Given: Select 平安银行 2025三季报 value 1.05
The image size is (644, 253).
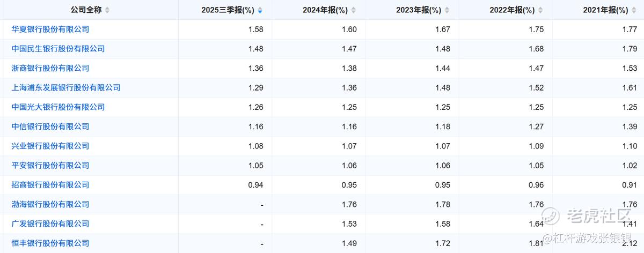Looking at the screenshot, I should pos(256,166).
